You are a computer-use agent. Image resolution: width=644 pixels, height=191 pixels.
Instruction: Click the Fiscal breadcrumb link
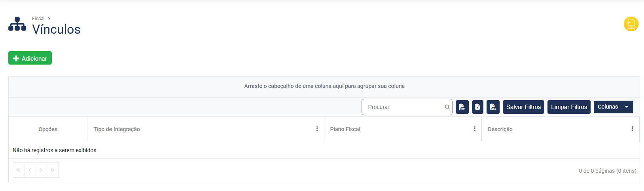pos(38,19)
